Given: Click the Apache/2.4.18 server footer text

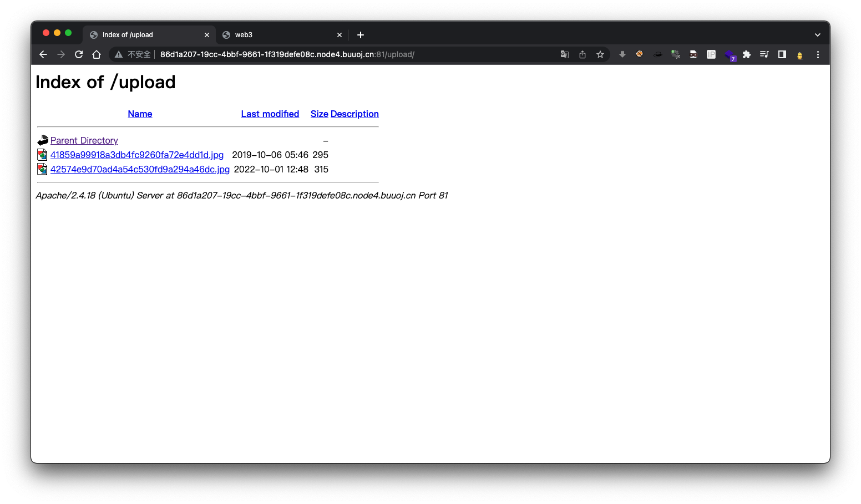Looking at the screenshot, I should coord(242,195).
